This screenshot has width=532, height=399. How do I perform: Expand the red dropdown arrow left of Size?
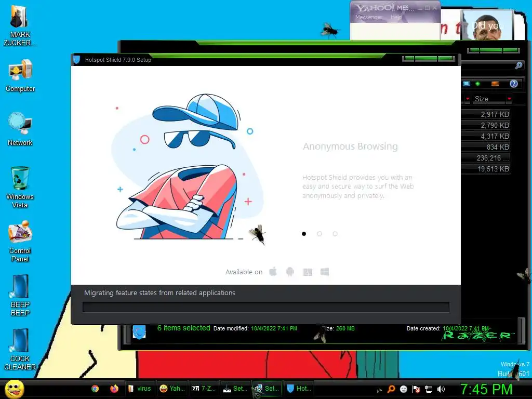coord(468,99)
